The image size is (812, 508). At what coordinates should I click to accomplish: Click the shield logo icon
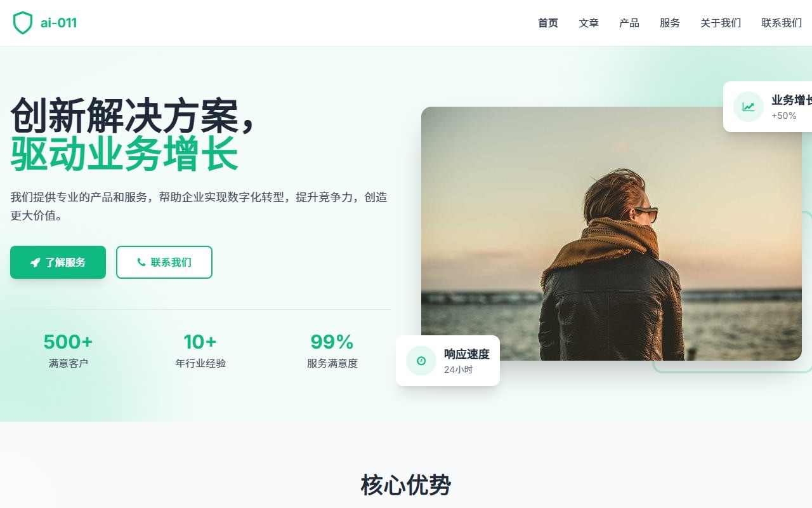pyautogui.click(x=23, y=23)
